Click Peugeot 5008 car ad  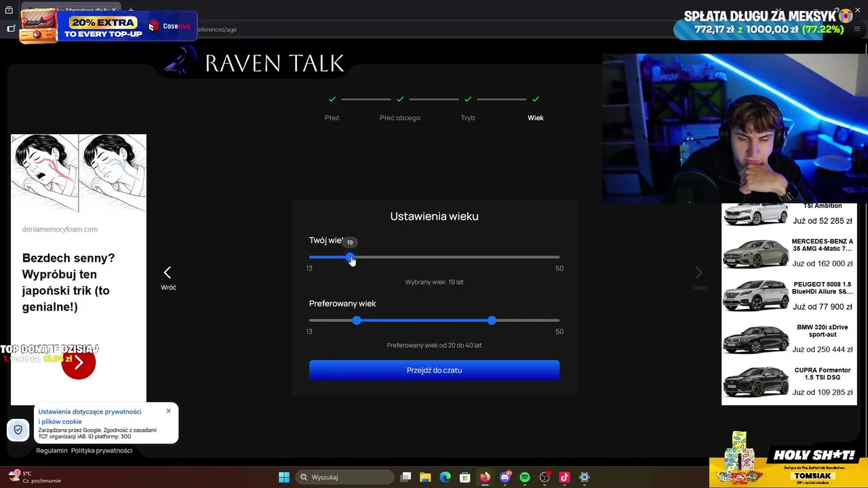point(789,296)
